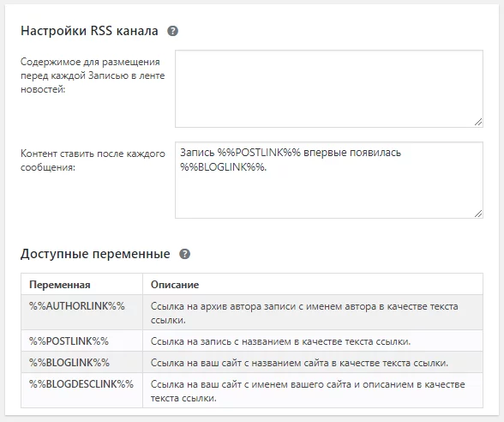Click label Содержимое для размещения перед каждой Записью

pyautogui.click(x=93, y=75)
